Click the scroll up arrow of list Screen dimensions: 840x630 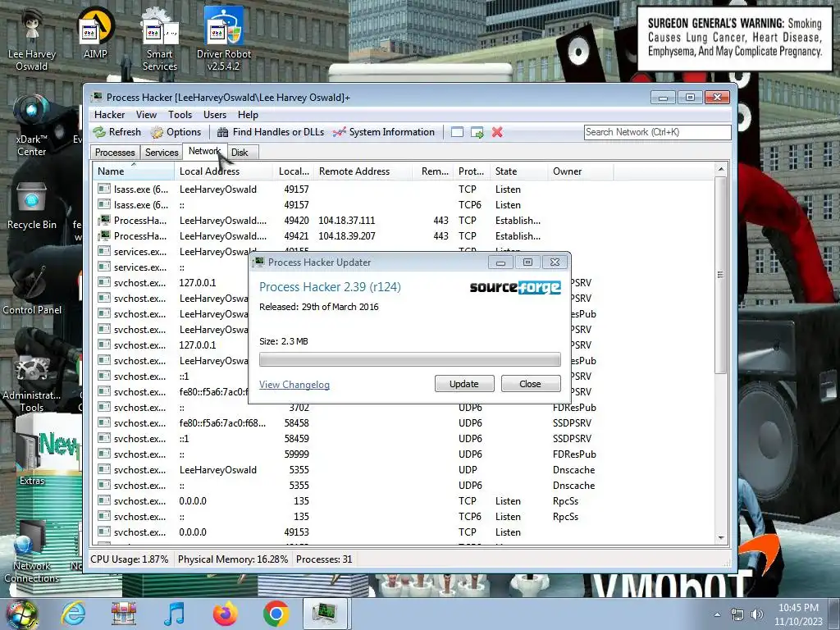(x=721, y=169)
